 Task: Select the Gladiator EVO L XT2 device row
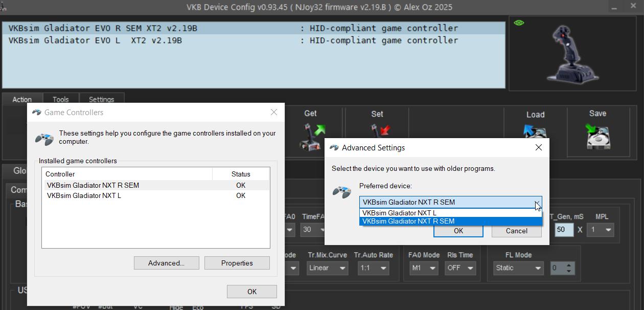[x=254, y=40]
